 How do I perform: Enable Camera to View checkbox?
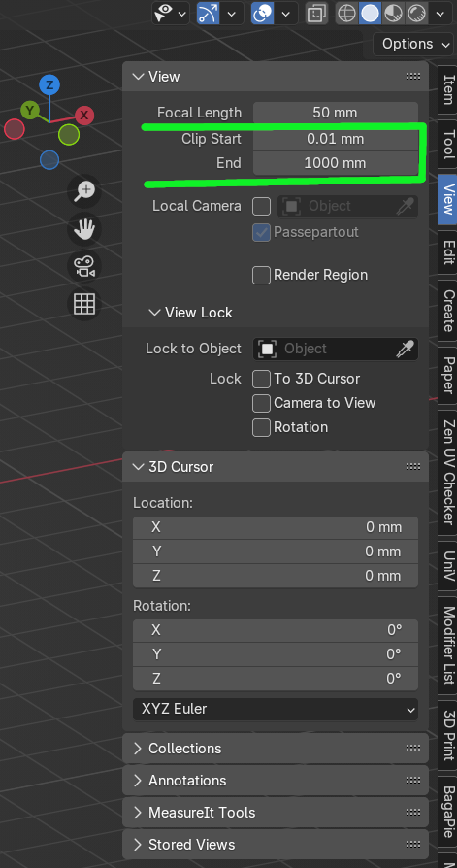point(261,404)
